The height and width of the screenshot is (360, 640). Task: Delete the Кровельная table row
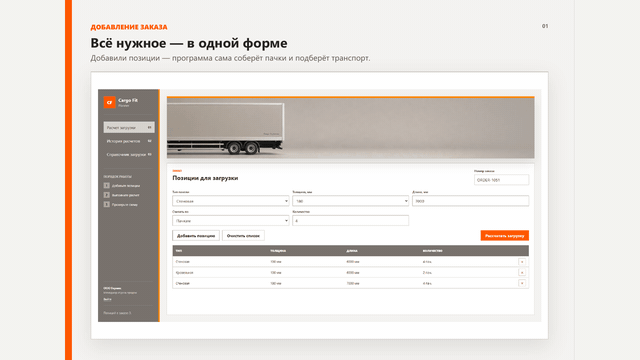[x=522, y=272]
